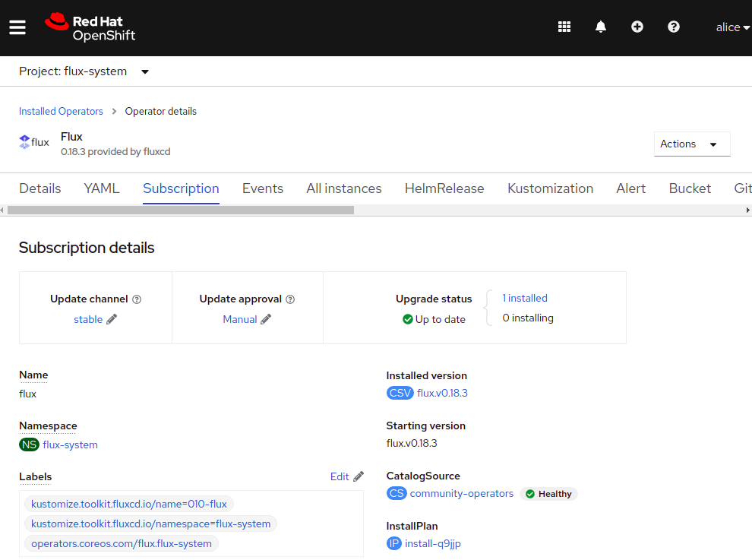Open the notifications bell
The width and height of the screenshot is (752, 560).
click(601, 27)
